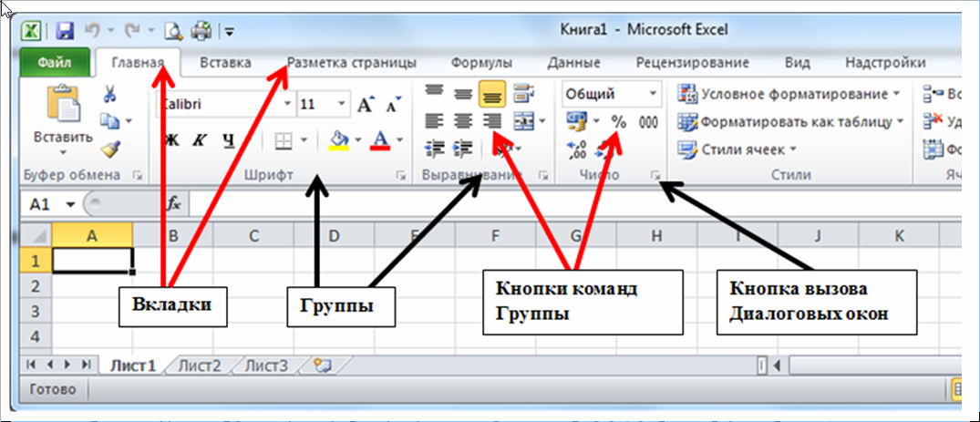Open the font size 11 dropdown
980x422 pixels.
click(x=342, y=104)
